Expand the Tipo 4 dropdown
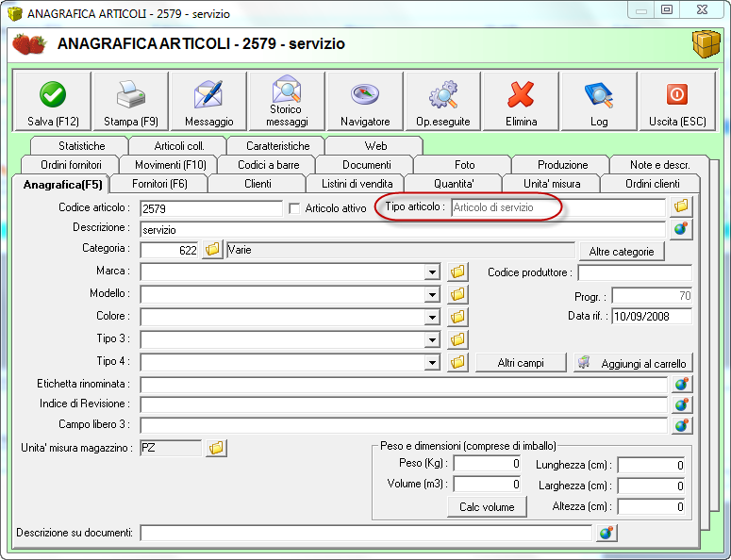Image resolution: width=731 pixels, height=560 pixels. point(433,362)
